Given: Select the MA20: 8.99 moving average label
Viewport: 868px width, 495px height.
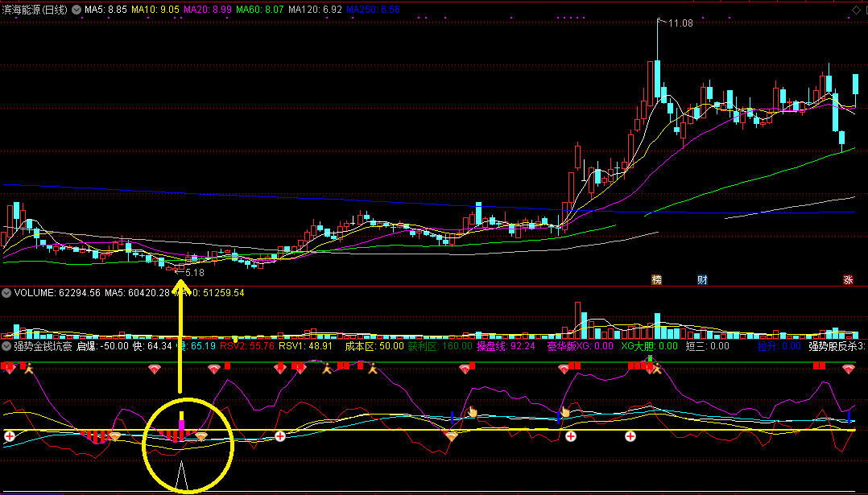Looking at the screenshot, I should click(208, 10).
